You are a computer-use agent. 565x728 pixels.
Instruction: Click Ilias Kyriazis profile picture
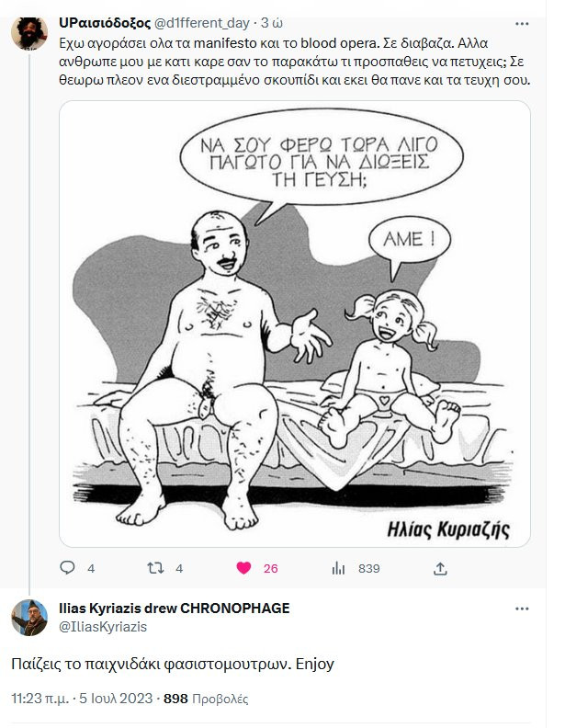click(x=28, y=617)
